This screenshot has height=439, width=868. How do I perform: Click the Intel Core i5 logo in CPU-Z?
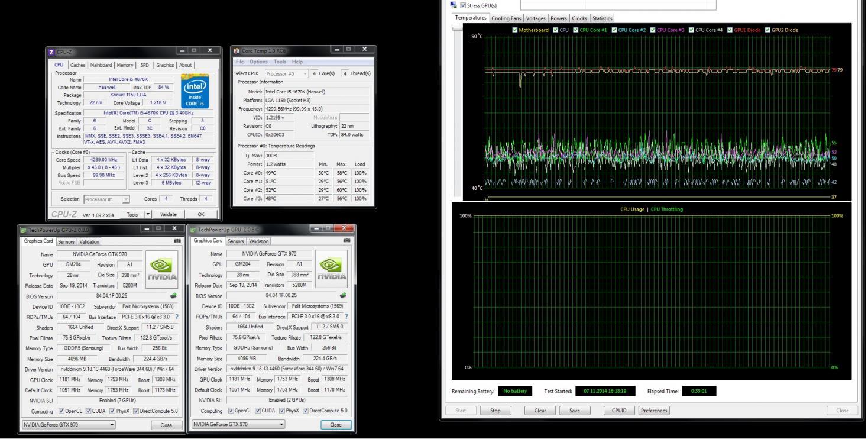(196, 90)
